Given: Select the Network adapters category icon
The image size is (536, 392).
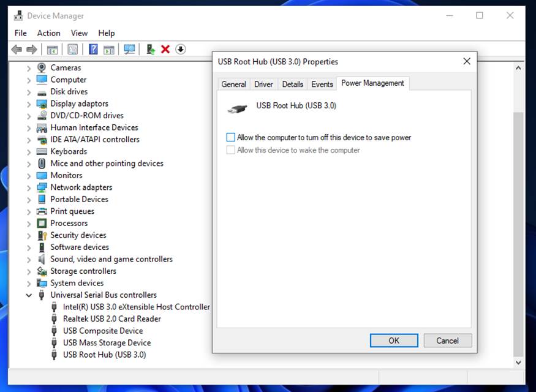Looking at the screenshot, I should click(x=42, y=187).
